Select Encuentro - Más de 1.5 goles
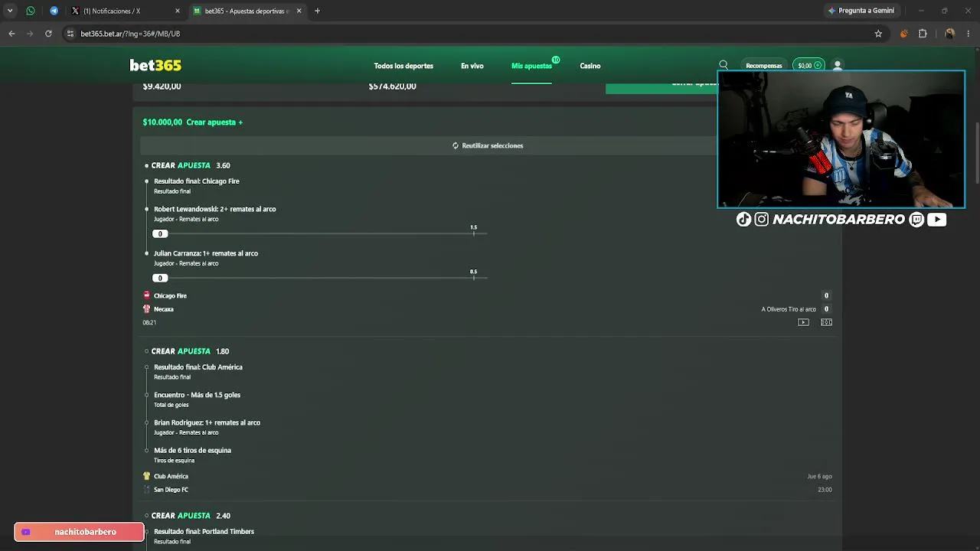The image size is (980, 551). [x=198, y=395]
